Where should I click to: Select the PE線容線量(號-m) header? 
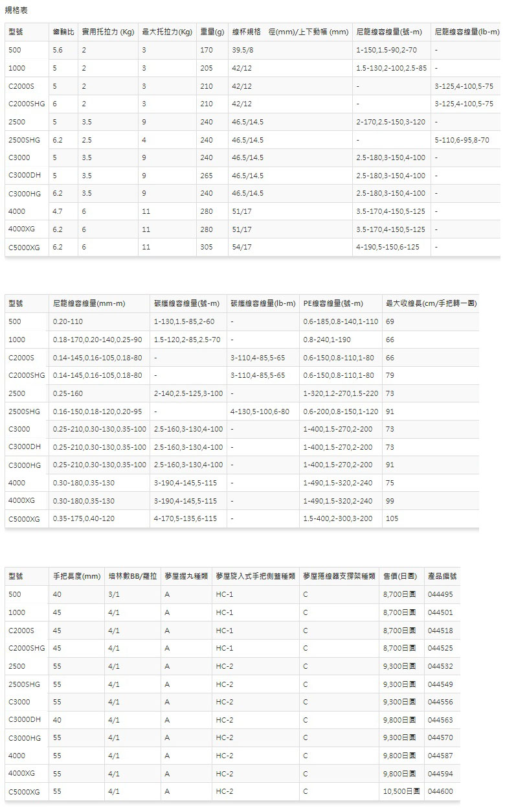(x=333, y=303)
